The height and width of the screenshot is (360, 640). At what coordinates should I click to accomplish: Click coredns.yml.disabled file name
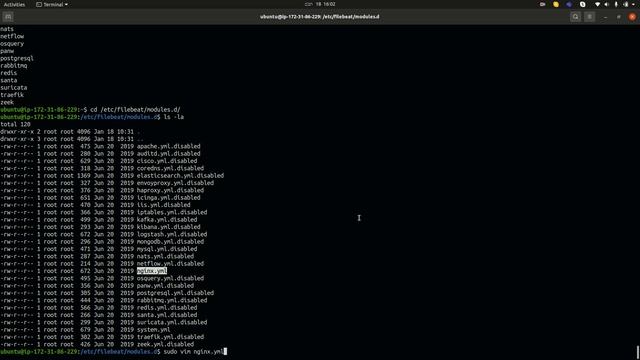tap(170, 168)
